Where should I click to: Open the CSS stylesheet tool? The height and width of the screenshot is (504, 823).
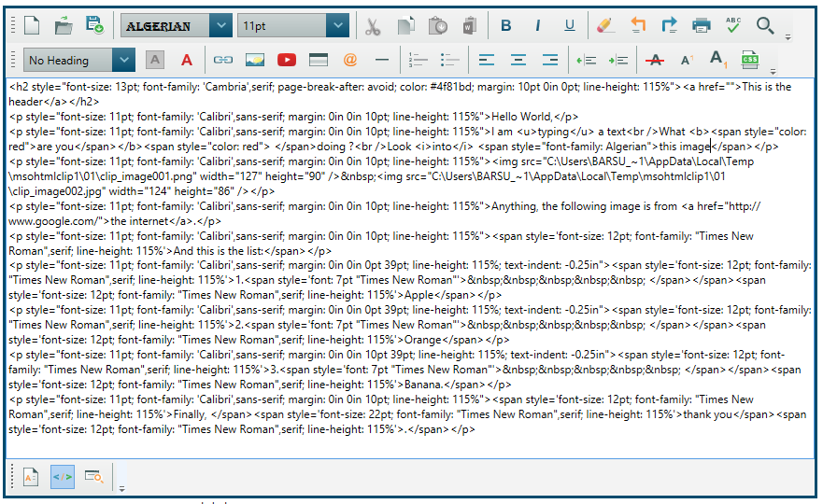pos(749,60)
